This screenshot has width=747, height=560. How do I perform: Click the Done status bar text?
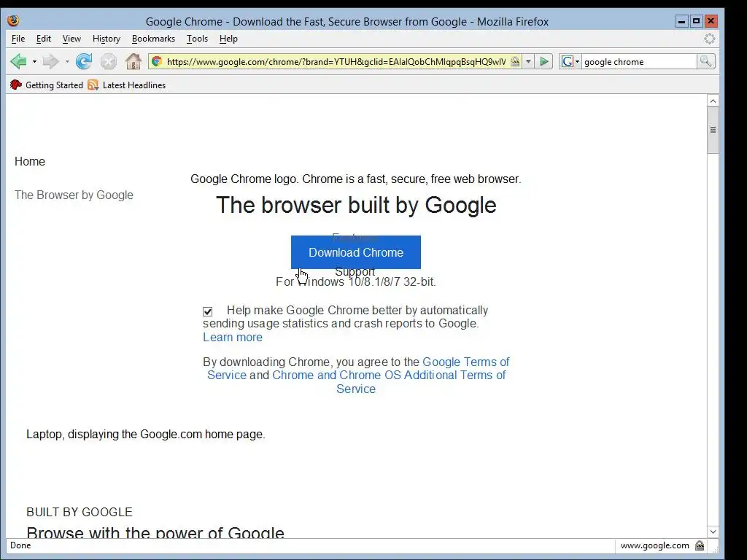point(20,545)
